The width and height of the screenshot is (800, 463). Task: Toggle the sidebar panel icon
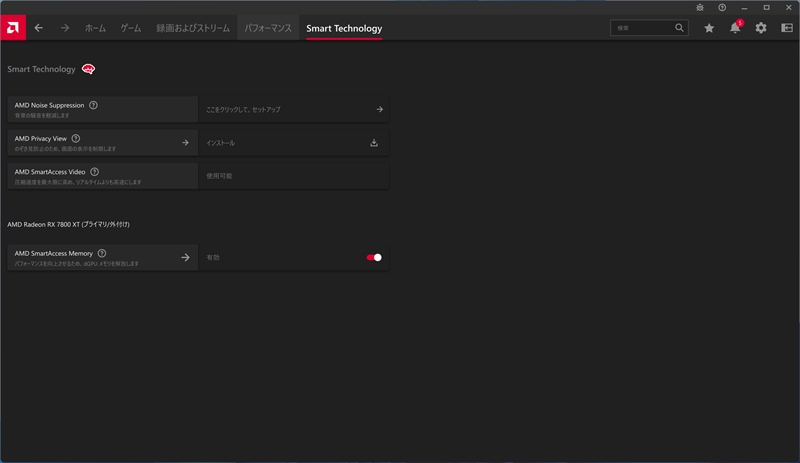click(787, 28)
